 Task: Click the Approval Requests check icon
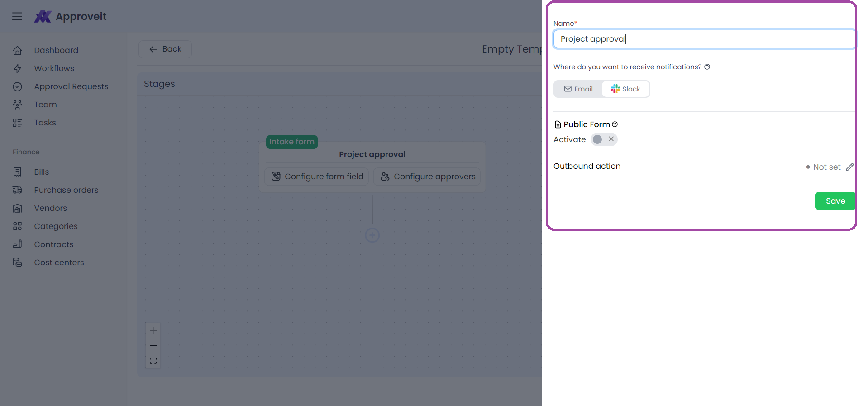click(18, 86)
